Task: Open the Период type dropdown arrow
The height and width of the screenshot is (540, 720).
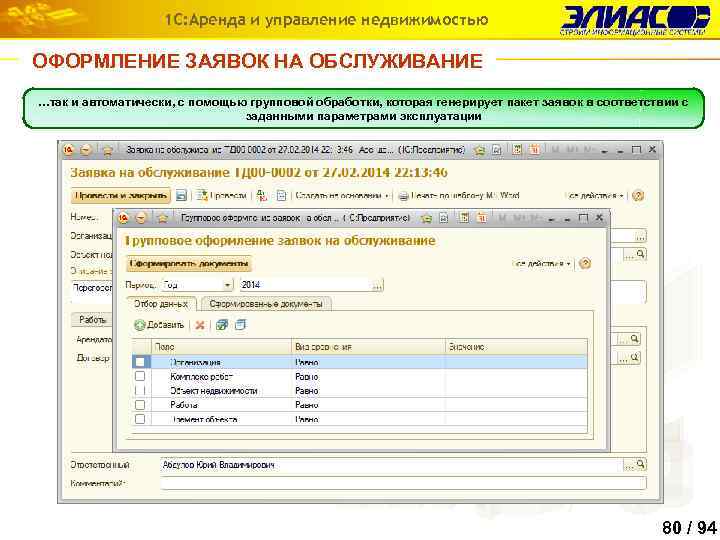Action: [x=227, y=285]
